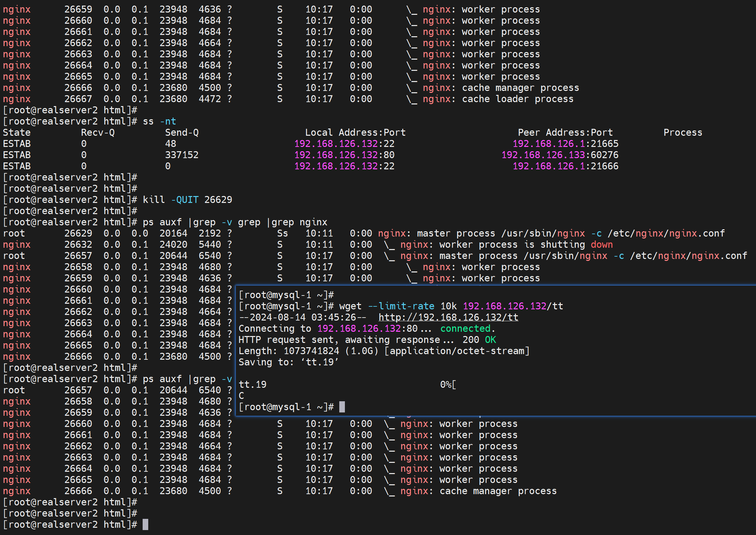
Task: Click the Process column header
Action: click(683, 132)
